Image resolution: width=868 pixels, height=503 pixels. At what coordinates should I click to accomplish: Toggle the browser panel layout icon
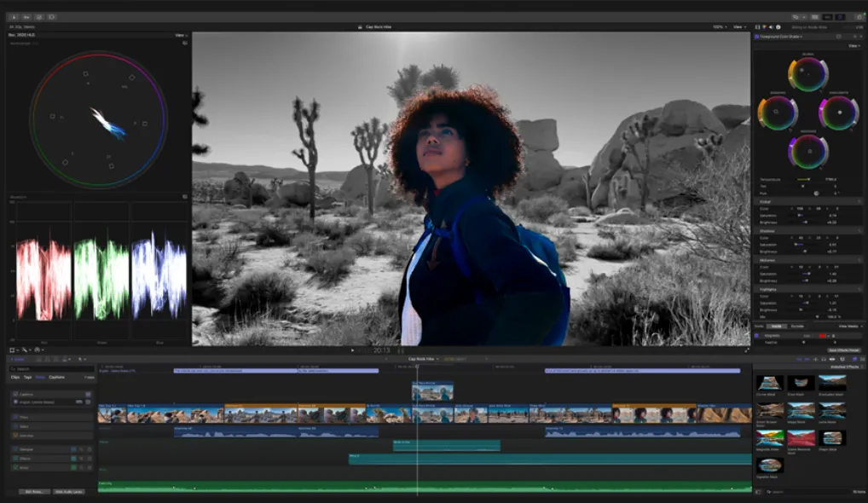(815, 17)
